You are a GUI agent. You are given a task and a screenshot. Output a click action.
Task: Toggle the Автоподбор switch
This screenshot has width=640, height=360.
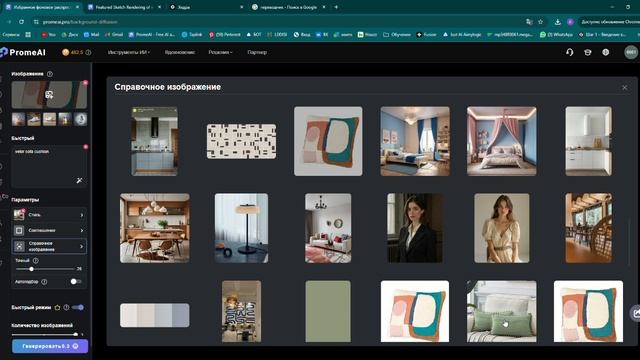tap(76, 282)
